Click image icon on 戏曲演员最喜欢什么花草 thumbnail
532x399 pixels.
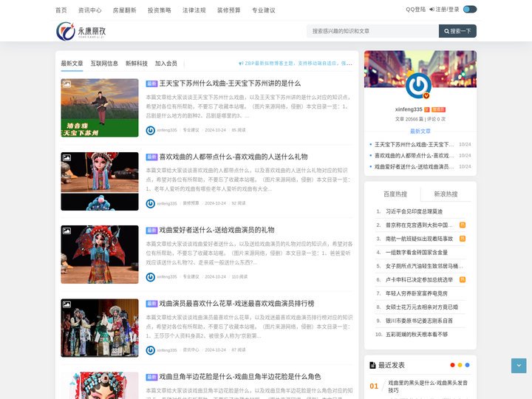[x=66, y=304]
